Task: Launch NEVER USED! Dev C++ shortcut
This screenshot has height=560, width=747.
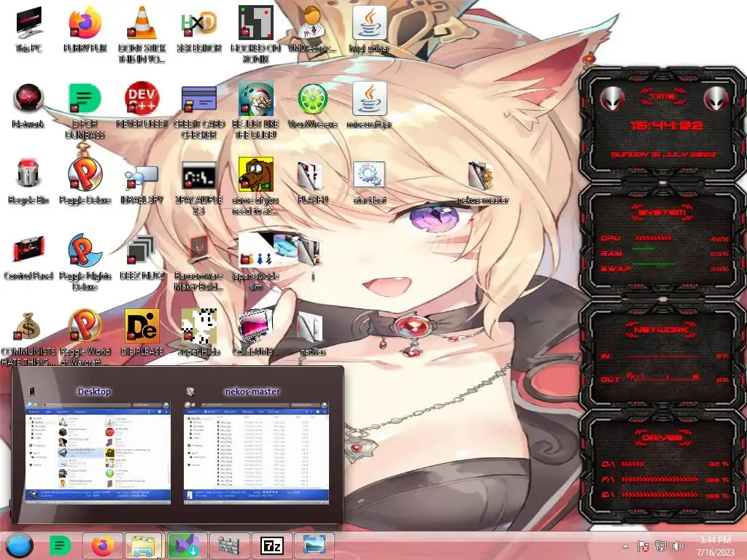Action: (x=142, y=106)
